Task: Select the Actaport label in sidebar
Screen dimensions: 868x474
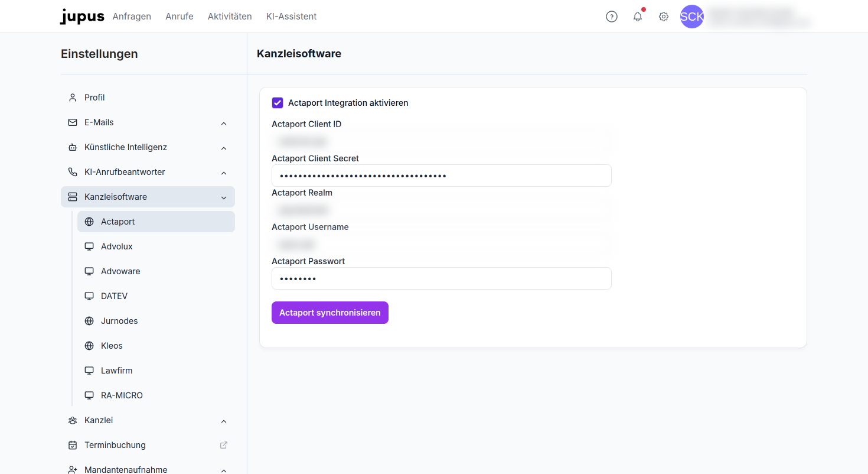Action: click(x=118, y=222)
